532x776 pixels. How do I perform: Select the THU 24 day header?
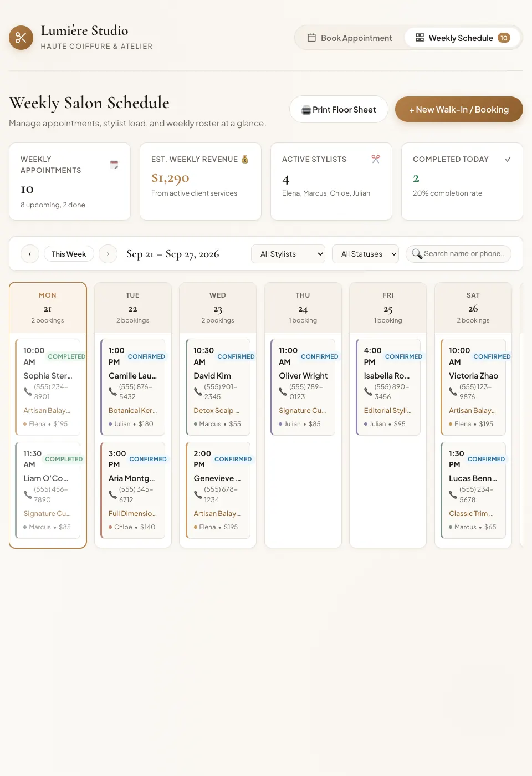303,308
